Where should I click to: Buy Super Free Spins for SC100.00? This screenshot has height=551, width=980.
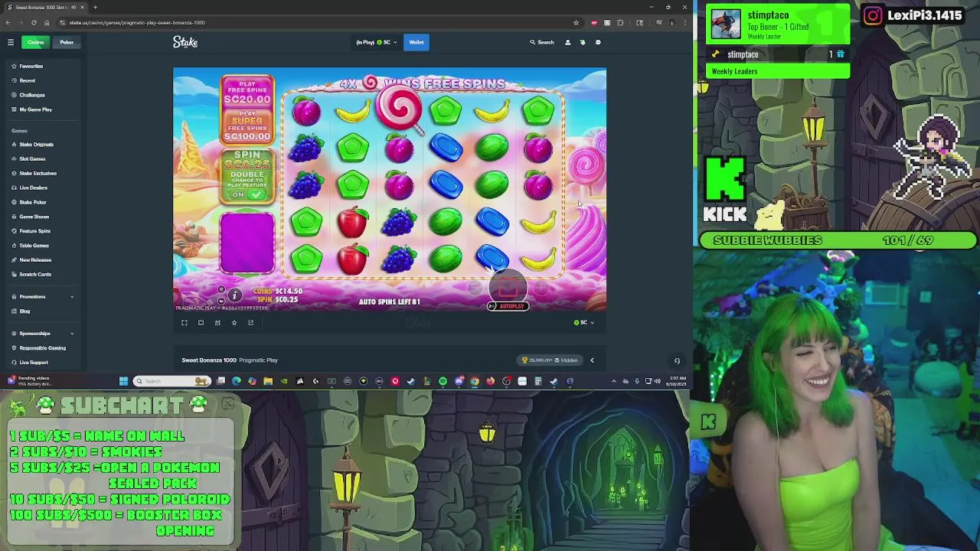[247, 126]
